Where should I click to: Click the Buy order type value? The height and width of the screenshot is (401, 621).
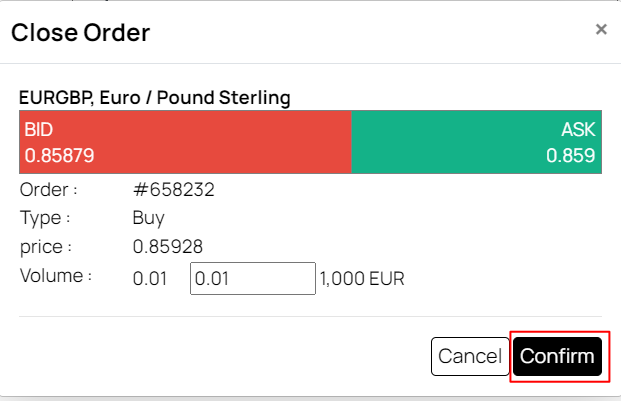click(148, 217)
